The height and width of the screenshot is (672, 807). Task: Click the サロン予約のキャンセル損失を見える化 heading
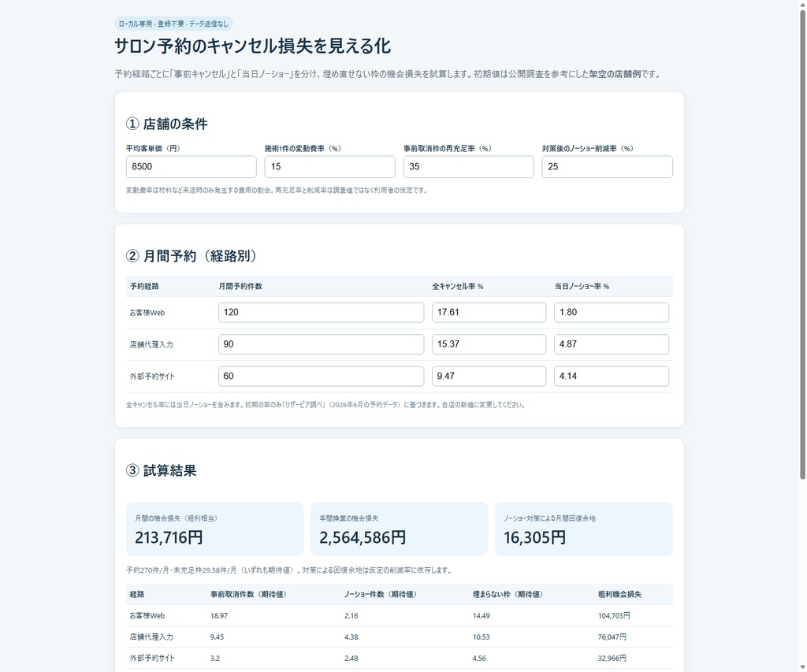252,46
